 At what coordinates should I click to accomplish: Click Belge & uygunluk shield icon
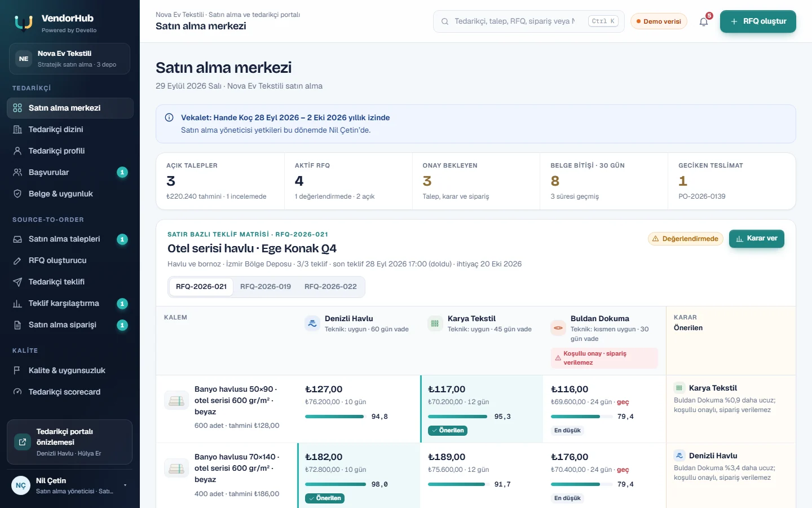tap(17, 194)
